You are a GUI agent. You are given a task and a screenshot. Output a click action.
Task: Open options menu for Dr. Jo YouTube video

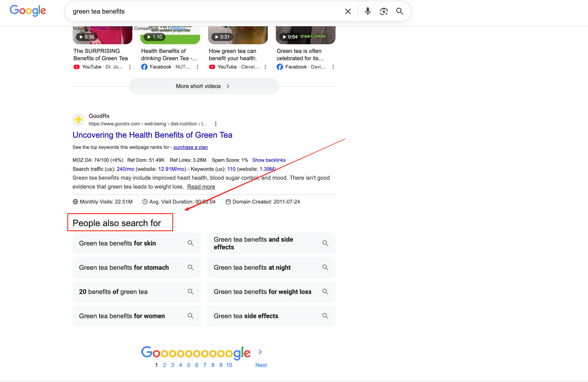pyautogui.click(x=130, y=67)
